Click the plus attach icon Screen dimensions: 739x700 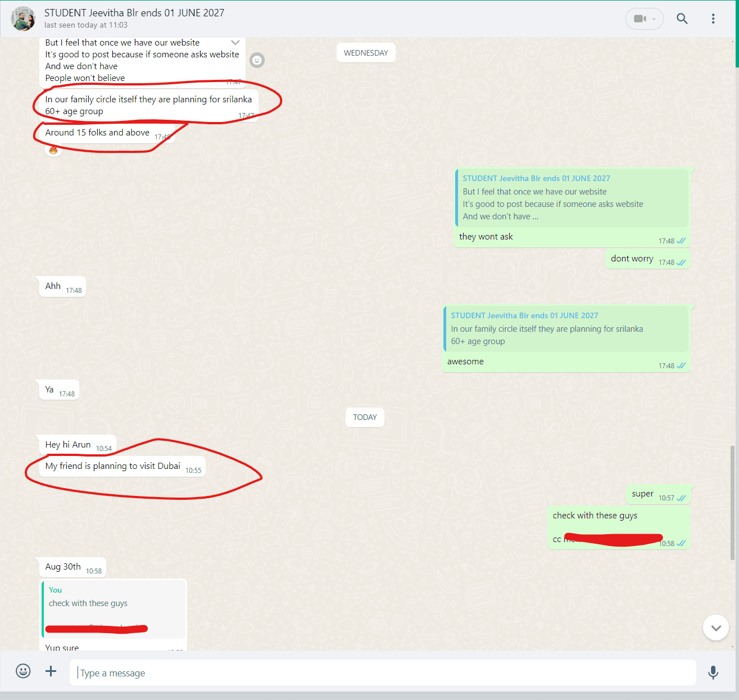pyautogui.click(x=51, y=671)
